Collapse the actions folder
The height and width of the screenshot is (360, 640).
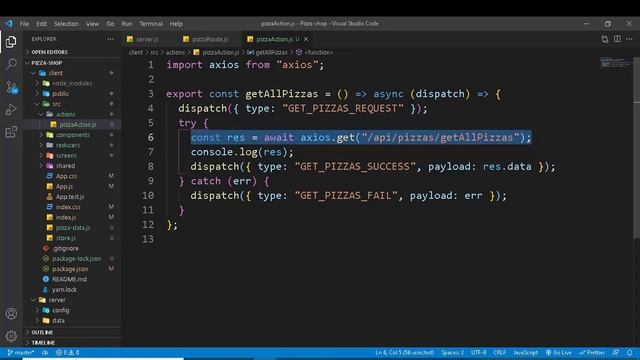65,114
